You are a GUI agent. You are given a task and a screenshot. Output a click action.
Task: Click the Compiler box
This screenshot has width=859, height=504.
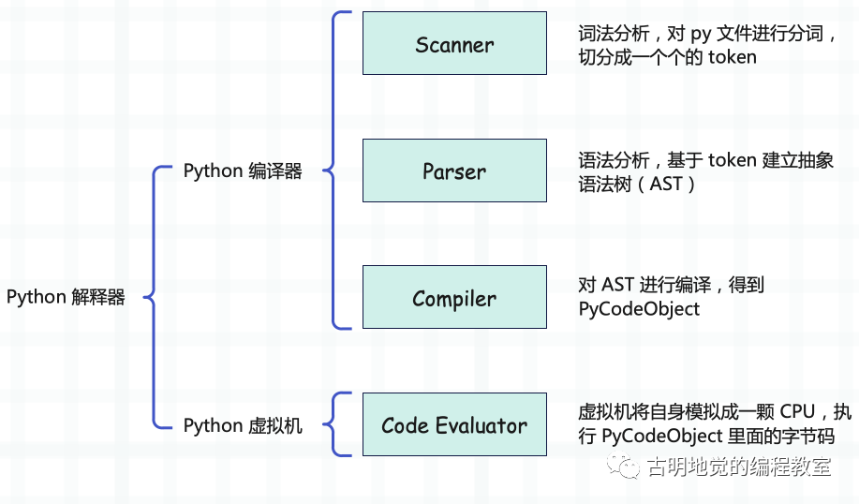[454, 297]
